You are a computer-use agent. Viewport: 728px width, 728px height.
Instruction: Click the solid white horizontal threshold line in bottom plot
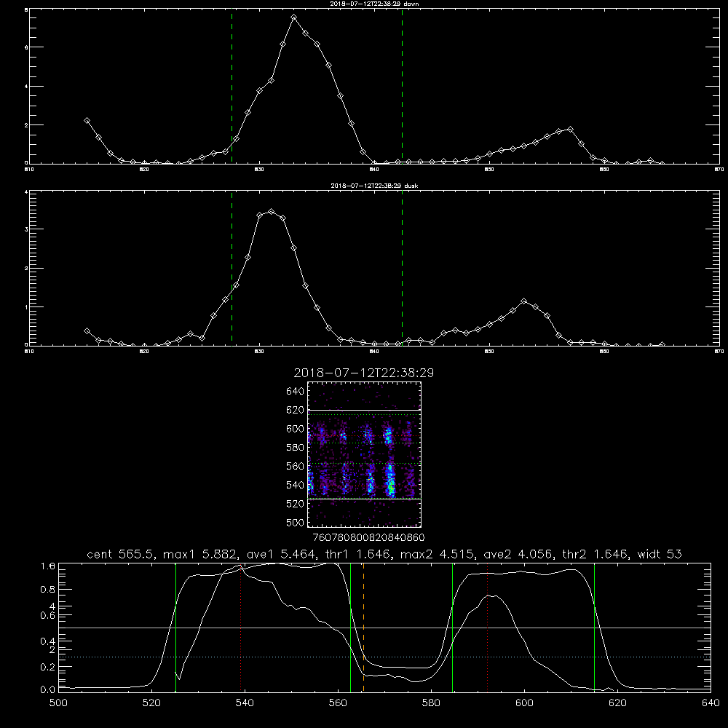384,628
